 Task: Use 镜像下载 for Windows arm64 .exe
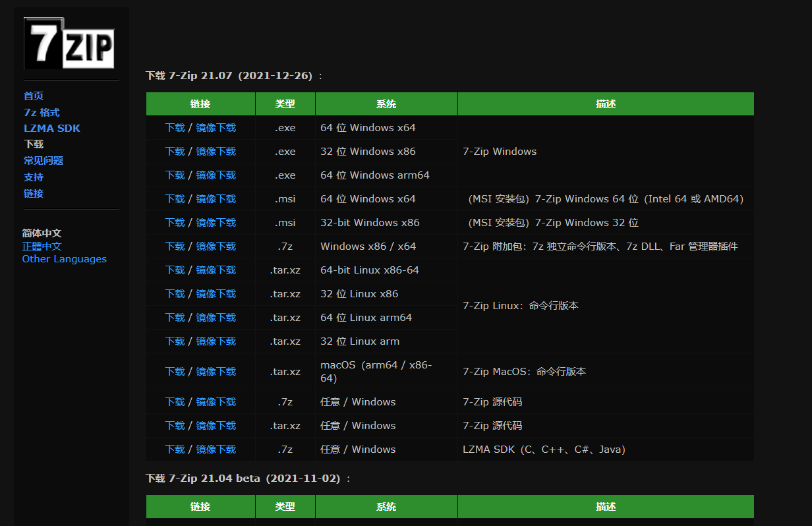click(x=216, y=175)
